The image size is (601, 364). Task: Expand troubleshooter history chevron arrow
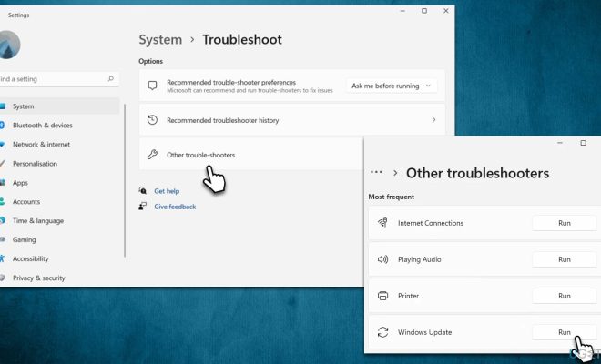click(x=433, y=120)
